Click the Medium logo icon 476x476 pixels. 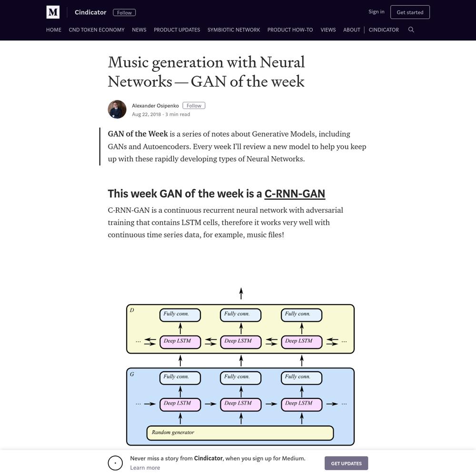(53, 12)
